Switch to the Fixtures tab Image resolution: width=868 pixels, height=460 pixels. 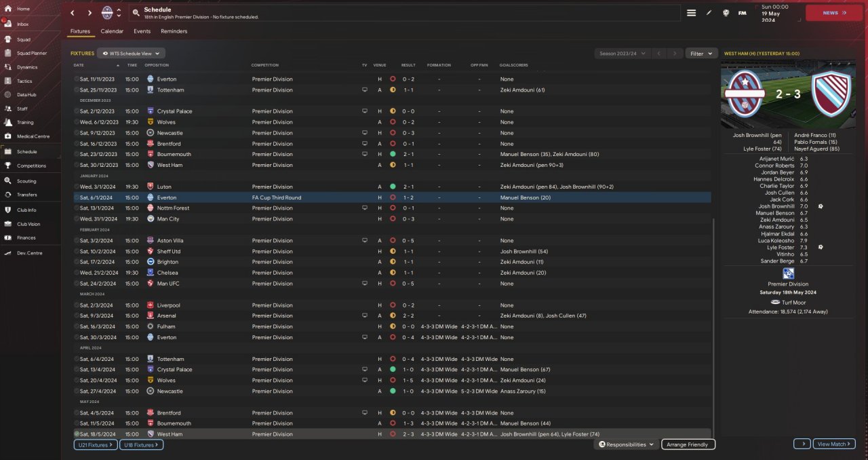tap(80, 31)
